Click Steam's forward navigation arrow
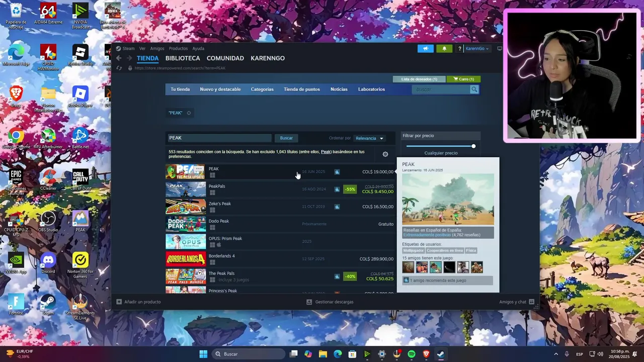This screenshot has width=644, height=362. tap(129, 58)
